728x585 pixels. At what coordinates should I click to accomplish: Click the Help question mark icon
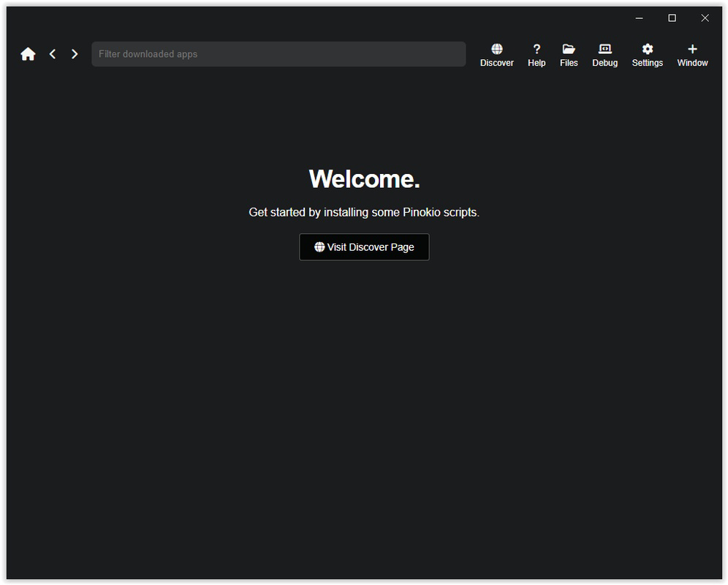click(536, 50)
